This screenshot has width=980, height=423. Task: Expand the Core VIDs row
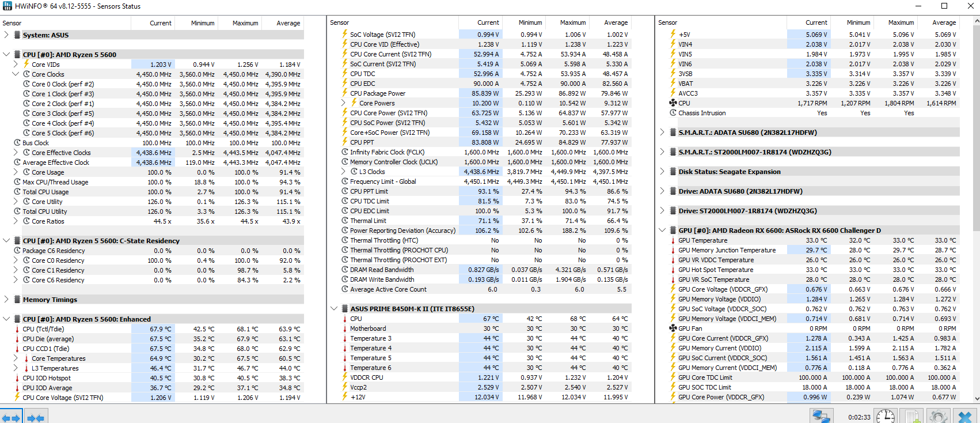pos(16,65)
